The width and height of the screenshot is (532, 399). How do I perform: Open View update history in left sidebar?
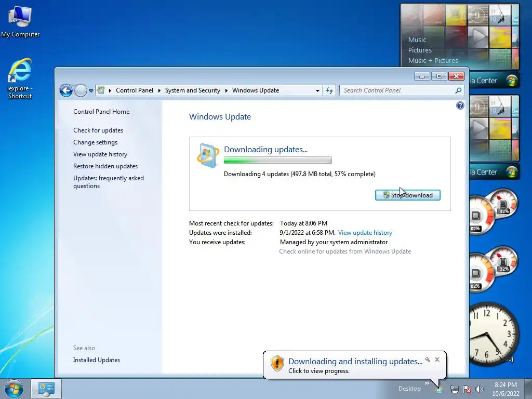[x=100, y=154]
